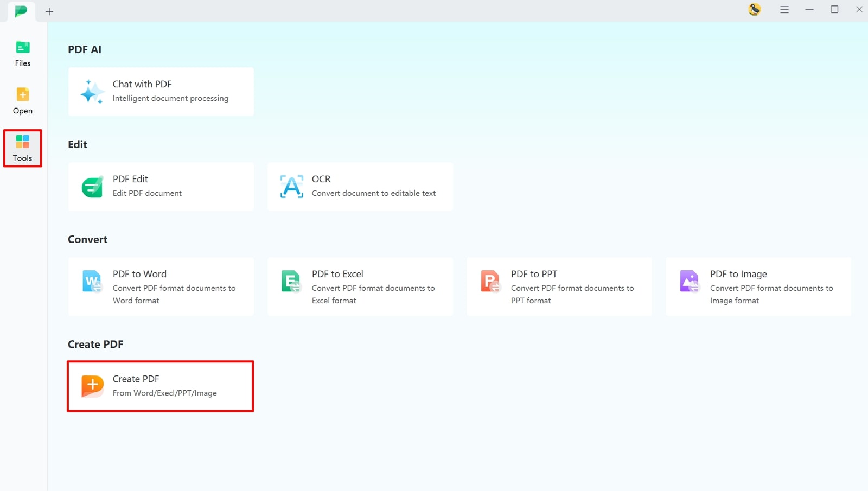Click the PDF Edit green icon
The image size is (868, 491).
pos(92,187)
